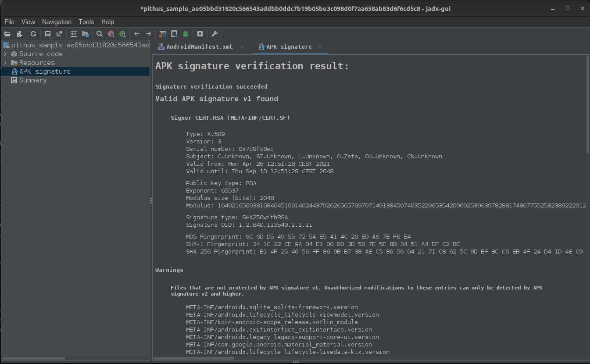Click the SHA-1 Fingerprint line
Viewport: 590px width, 364px height.
click(x=323, y=244)
